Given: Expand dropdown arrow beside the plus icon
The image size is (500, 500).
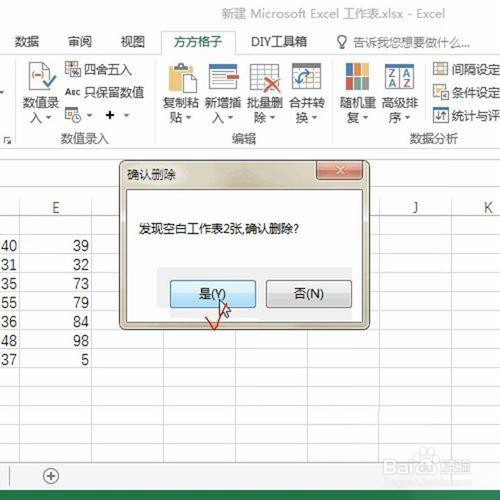Looking at the screenshot, I should point(126,115).
